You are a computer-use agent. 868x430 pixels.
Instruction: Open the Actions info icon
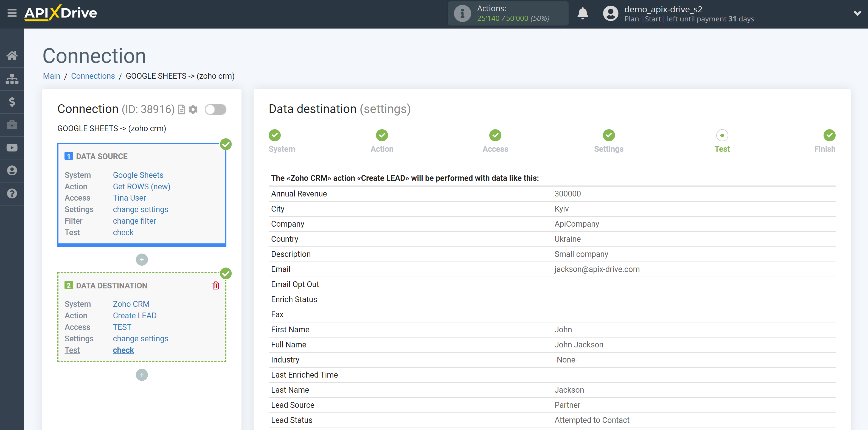click(x=462, y=13)
